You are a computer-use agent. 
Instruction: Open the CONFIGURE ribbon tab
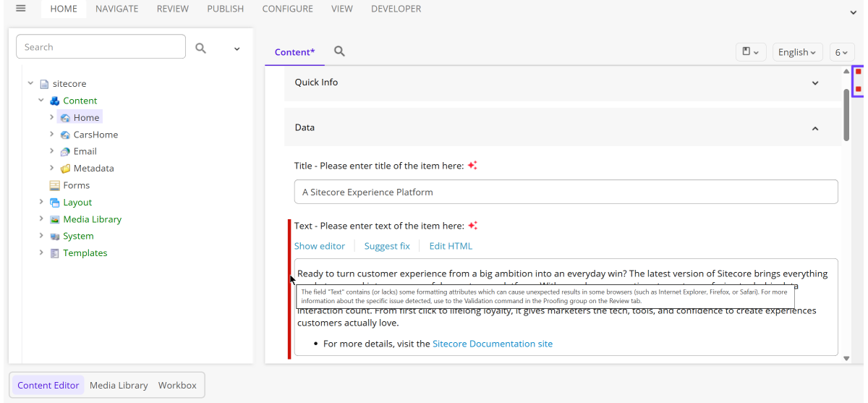pos(288,9)
